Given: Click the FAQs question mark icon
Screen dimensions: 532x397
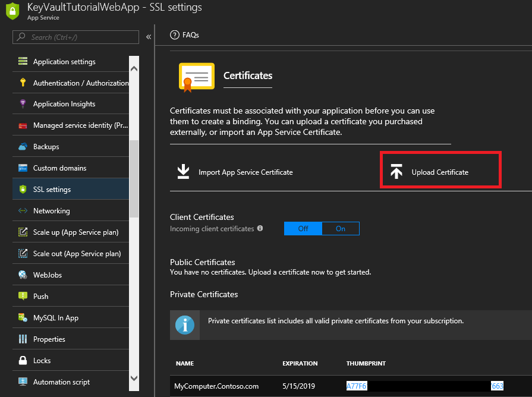Looking at the screenshot, I should point(175,35).
